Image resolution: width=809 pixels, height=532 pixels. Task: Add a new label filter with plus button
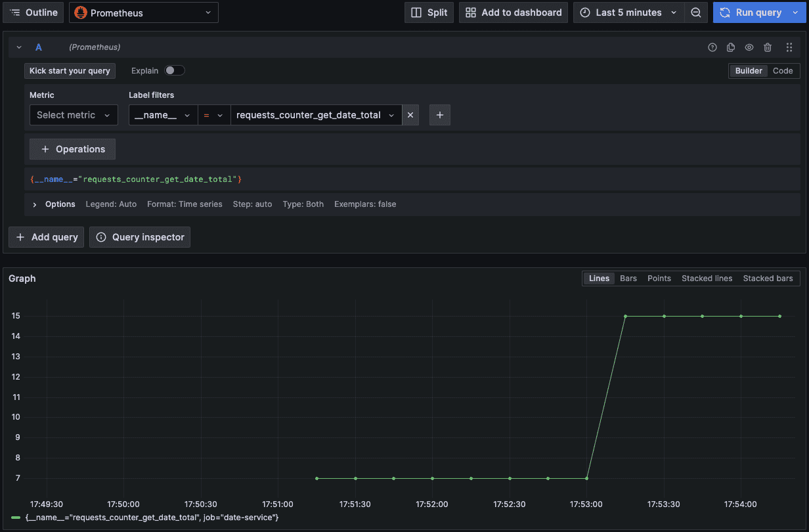439,115
